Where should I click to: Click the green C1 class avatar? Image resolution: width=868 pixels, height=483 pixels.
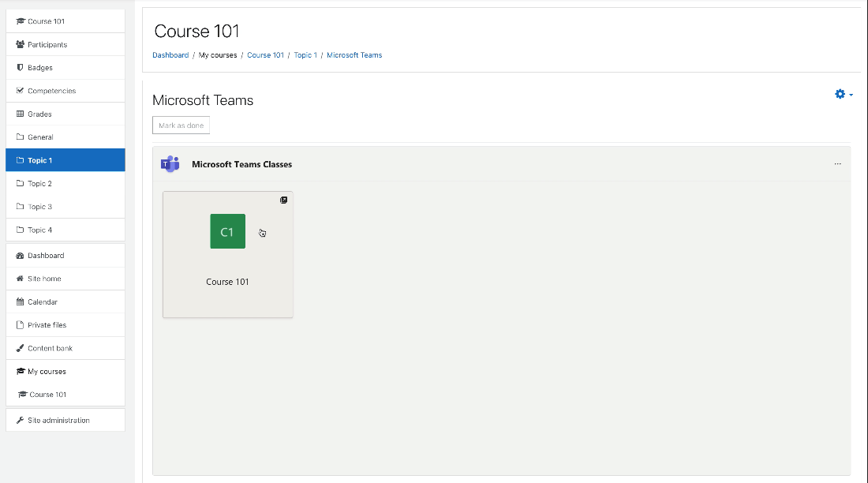click(x=227, y=231)
